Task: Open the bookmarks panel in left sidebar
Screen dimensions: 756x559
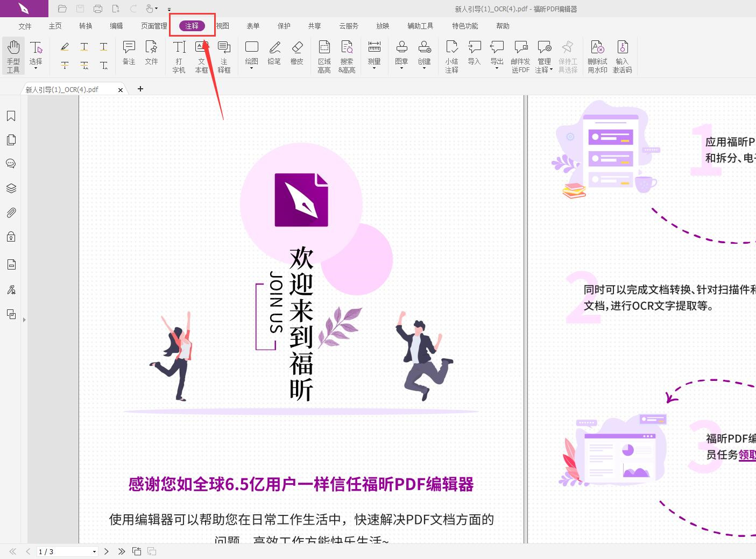Action: click(11, 115)
